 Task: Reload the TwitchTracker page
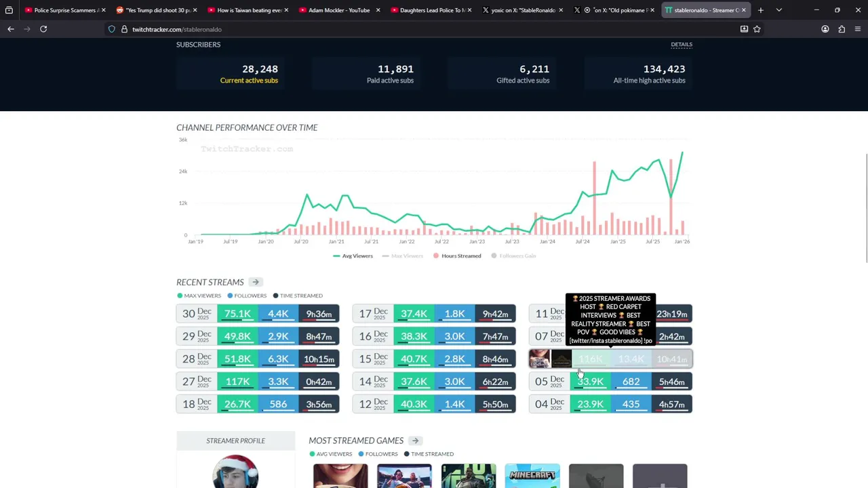43,29
